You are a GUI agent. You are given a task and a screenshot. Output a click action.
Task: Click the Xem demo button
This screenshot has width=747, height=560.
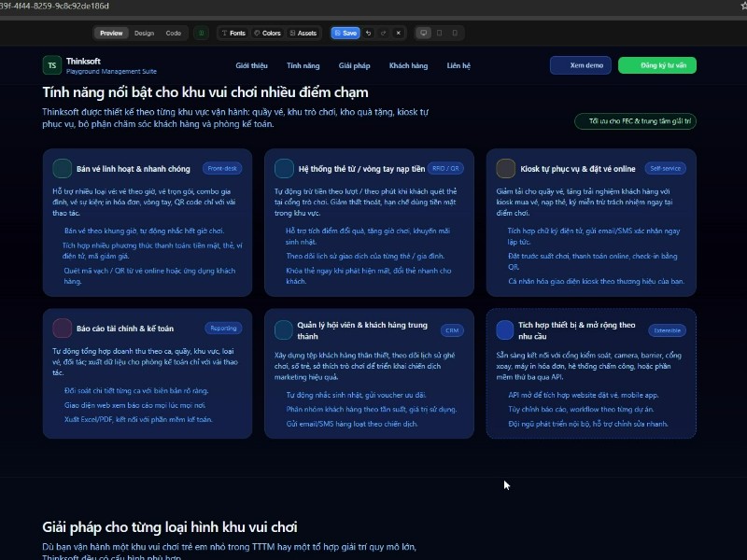(x=581, y=65)
